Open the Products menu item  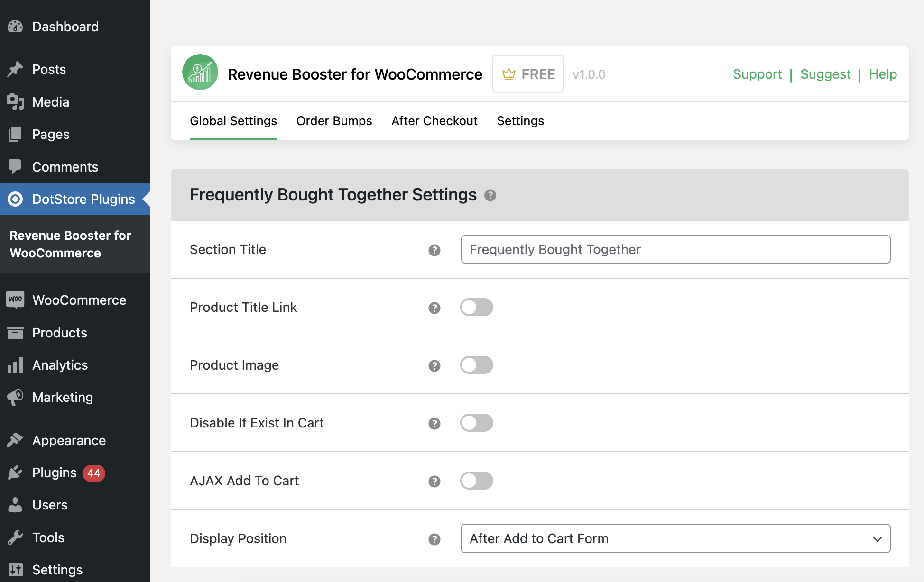(75, 333)
